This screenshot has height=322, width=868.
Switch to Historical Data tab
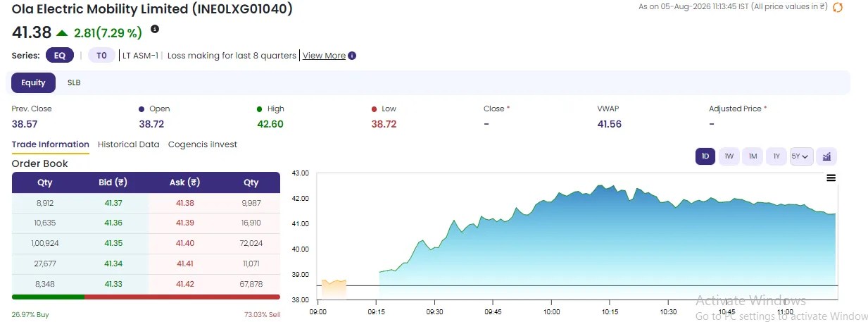tap(129, 144)
